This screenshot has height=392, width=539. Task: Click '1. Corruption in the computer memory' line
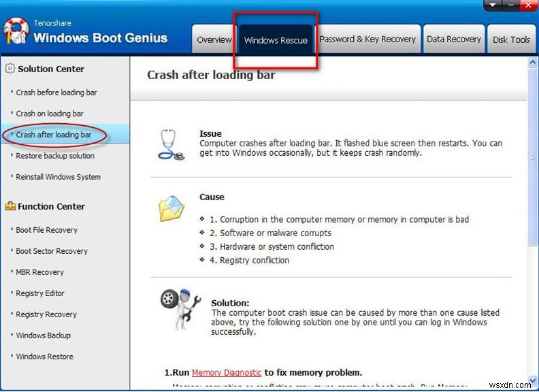(339, 219)
